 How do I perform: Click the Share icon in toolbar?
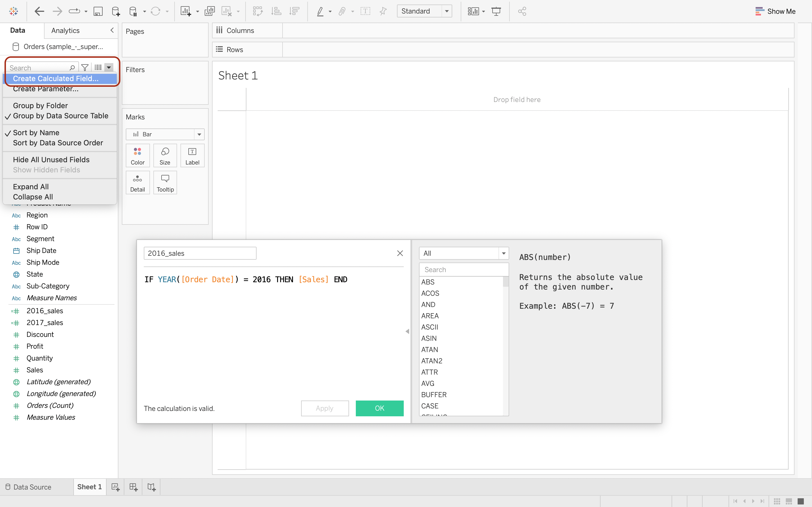(522, 11)
